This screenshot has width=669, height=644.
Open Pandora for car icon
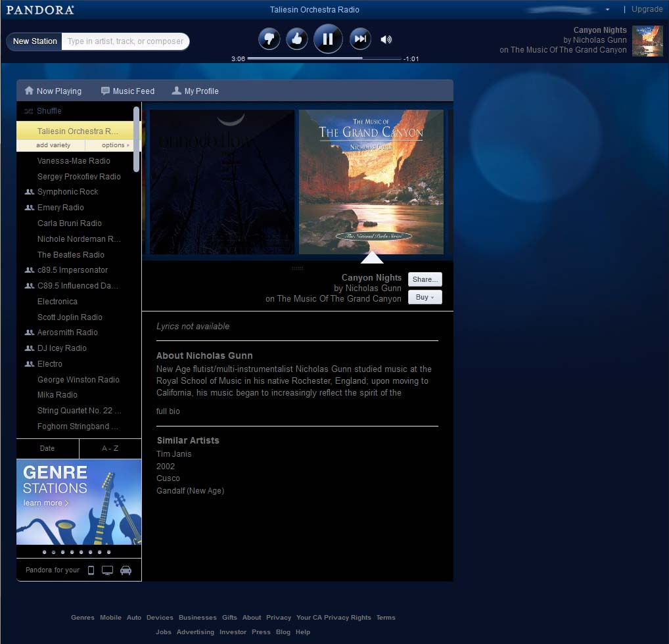(x=126, y=570)
